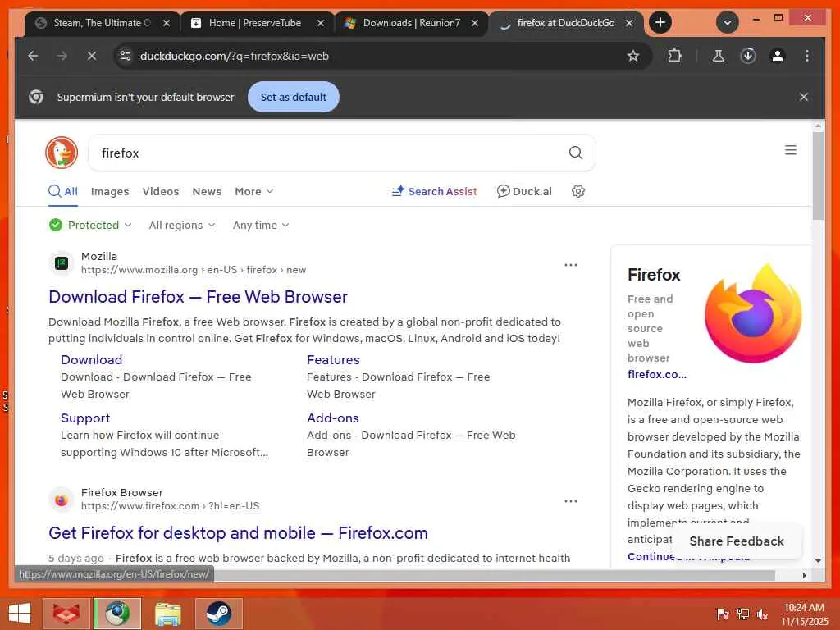Open the tab search dropdown

tap(728, 22)
